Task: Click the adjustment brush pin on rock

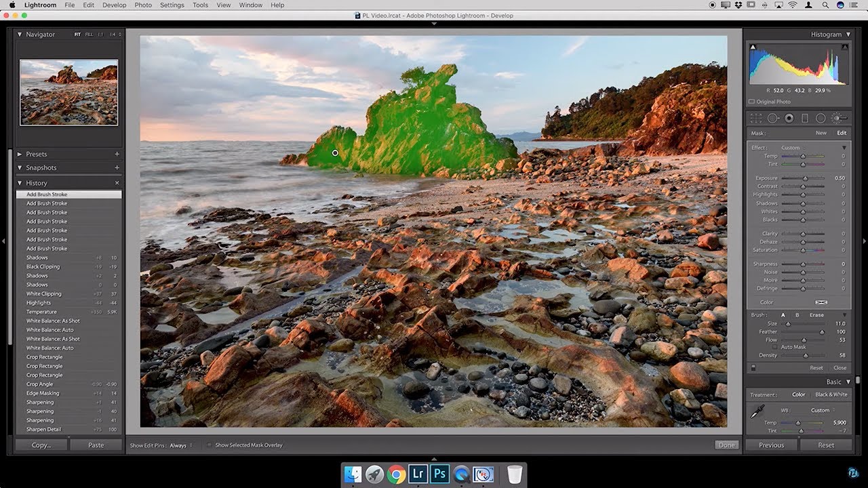Action: click(x=335, y=153)
